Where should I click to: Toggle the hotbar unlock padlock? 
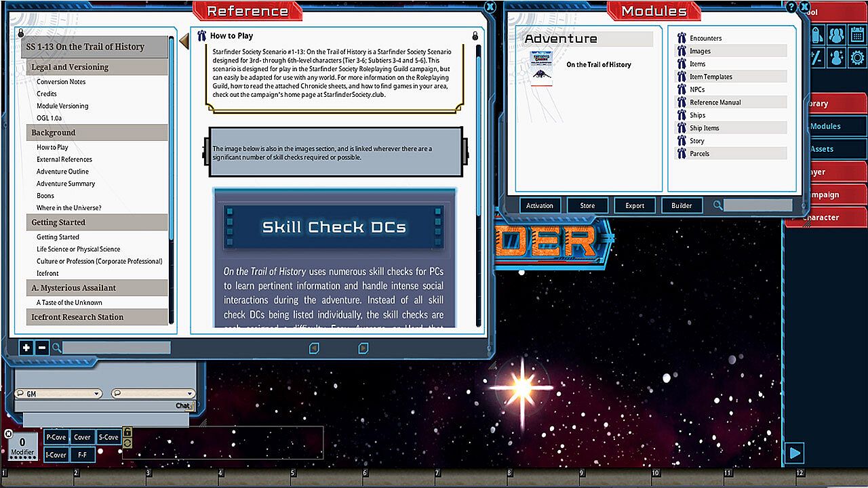[x=127, y=432]
